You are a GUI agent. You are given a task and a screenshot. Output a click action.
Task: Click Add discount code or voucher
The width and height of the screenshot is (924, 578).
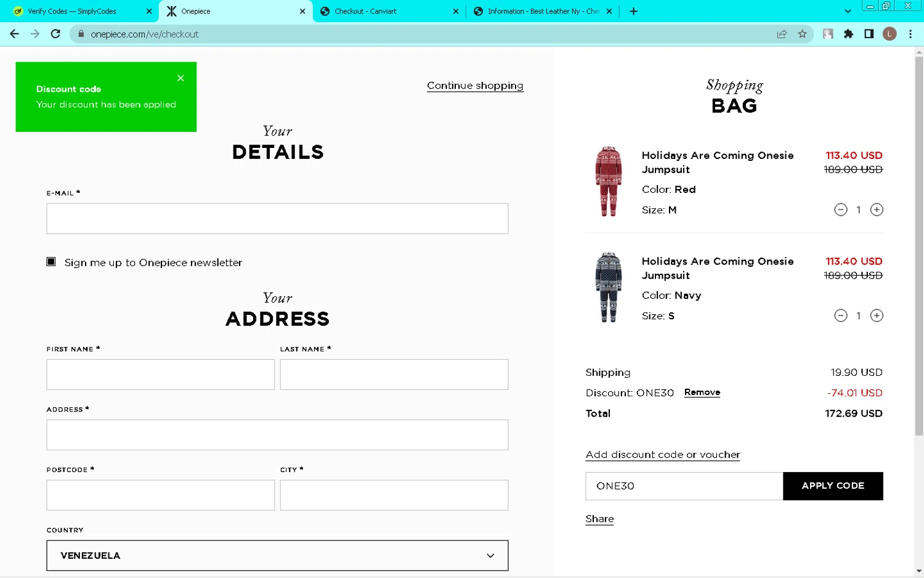coord(663,455)
